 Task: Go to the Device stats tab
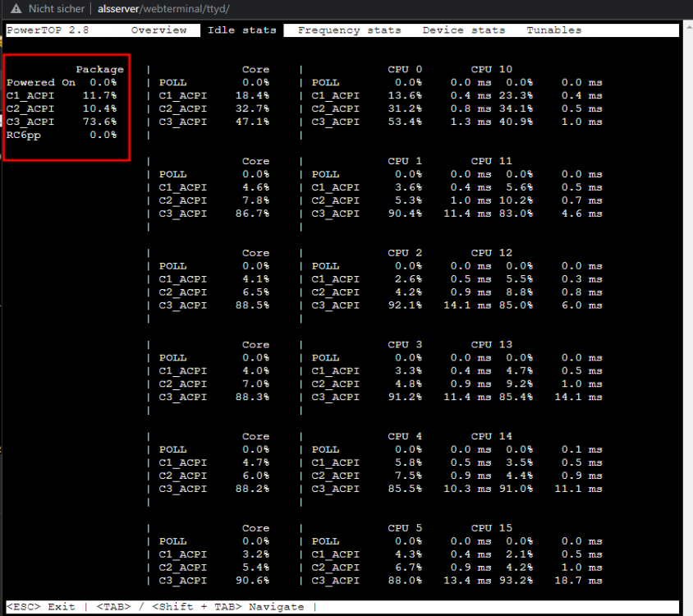coord(464,30)
